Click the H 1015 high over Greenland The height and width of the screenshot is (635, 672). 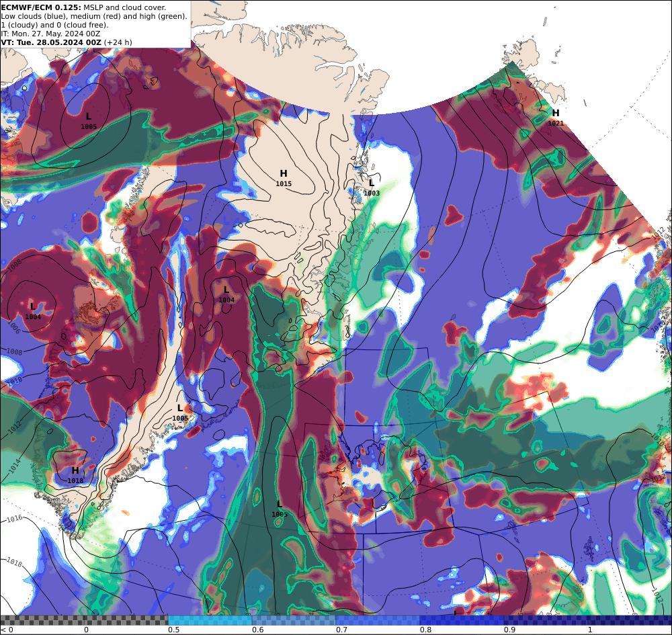click(284, 178)
